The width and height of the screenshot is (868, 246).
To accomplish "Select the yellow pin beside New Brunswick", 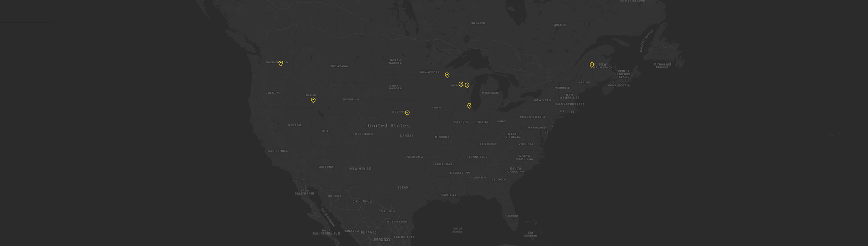I will pyautogui.click(x=592, y=65).
